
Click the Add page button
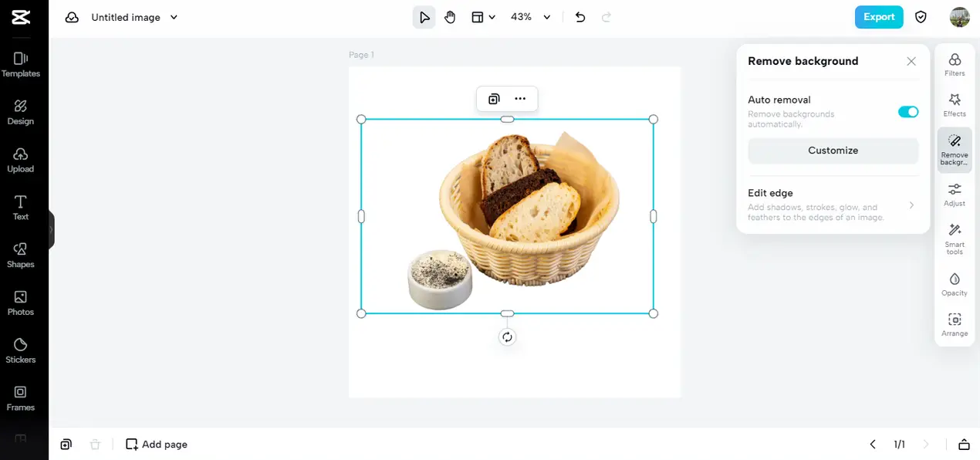point(157,445)
